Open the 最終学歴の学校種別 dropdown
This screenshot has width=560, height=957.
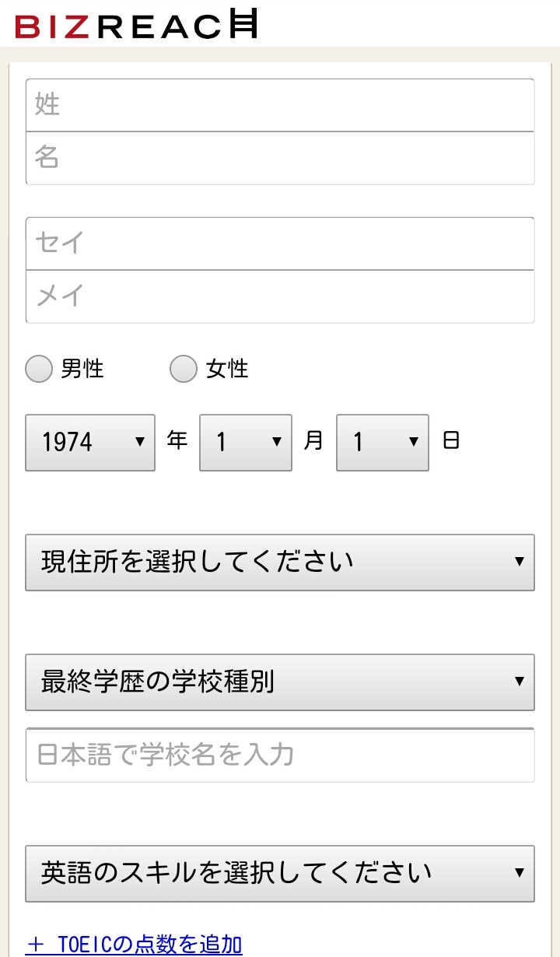click(x=279, y=682)
